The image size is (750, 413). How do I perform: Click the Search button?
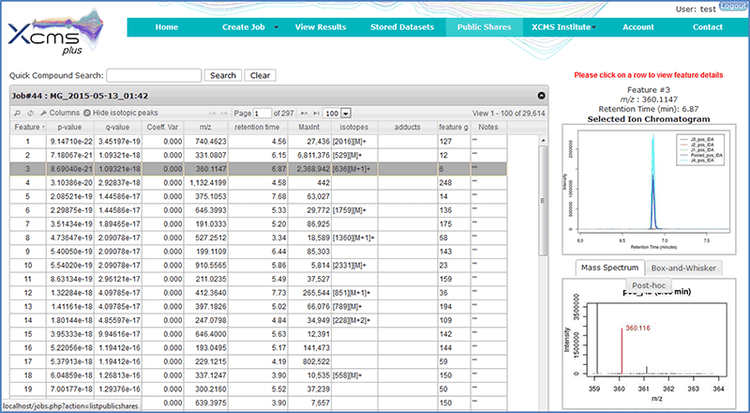tap(223, 75)
